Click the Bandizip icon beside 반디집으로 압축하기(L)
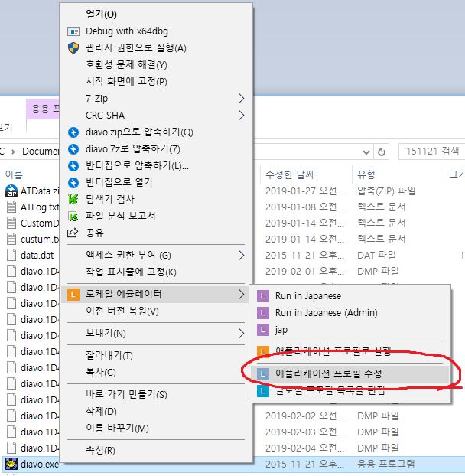This screenshot has width=465, height=476. click(73, 166)
